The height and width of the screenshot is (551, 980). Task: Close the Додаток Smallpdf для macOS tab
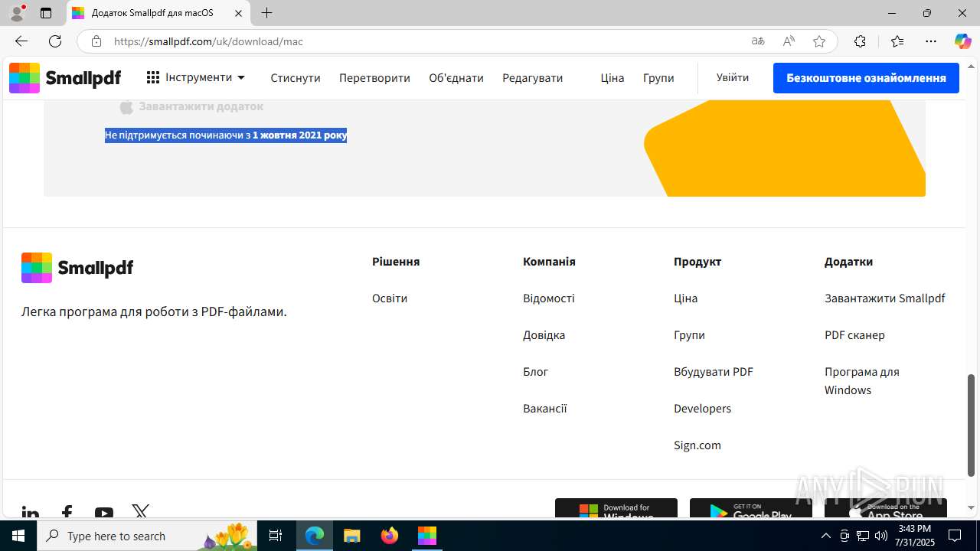click(x=238, y=13)
